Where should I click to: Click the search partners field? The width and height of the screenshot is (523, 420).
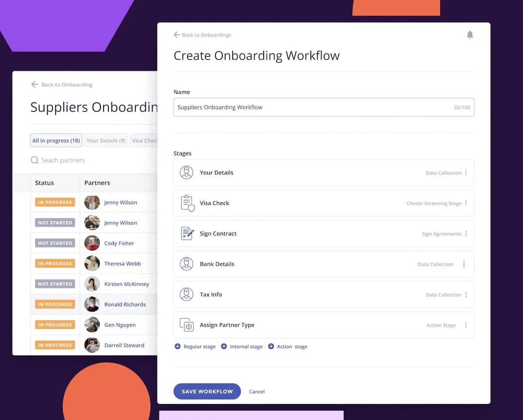point(62,160)
